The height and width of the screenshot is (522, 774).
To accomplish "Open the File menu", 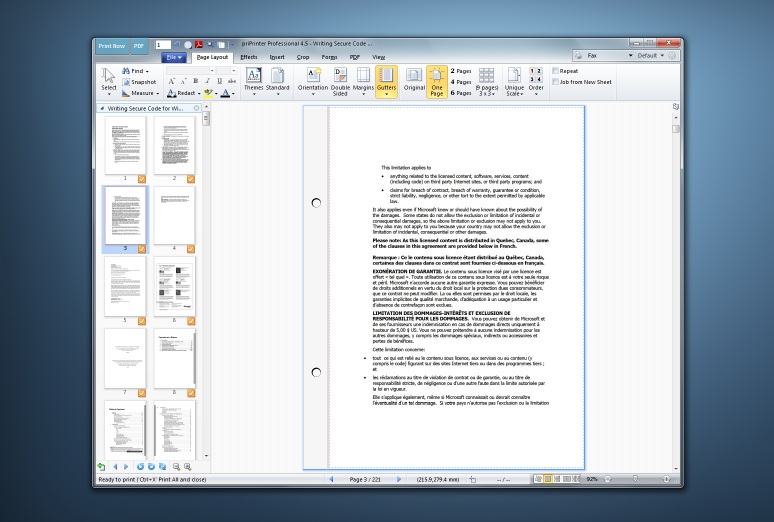I will [174, 57].
